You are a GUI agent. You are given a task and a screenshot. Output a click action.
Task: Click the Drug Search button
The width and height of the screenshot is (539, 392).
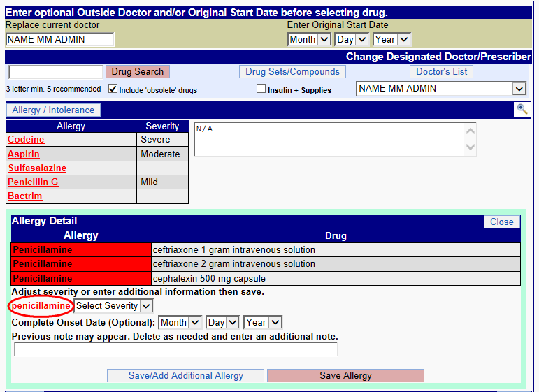point(138,72)
